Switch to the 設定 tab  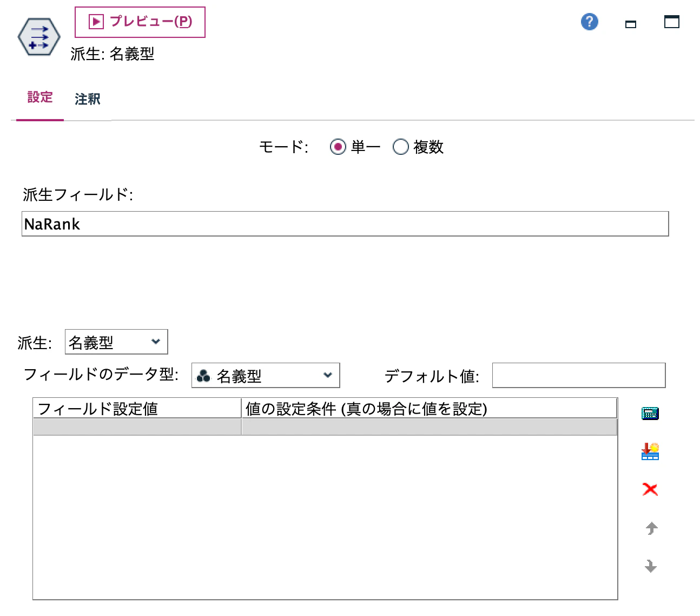coord(40,98)
